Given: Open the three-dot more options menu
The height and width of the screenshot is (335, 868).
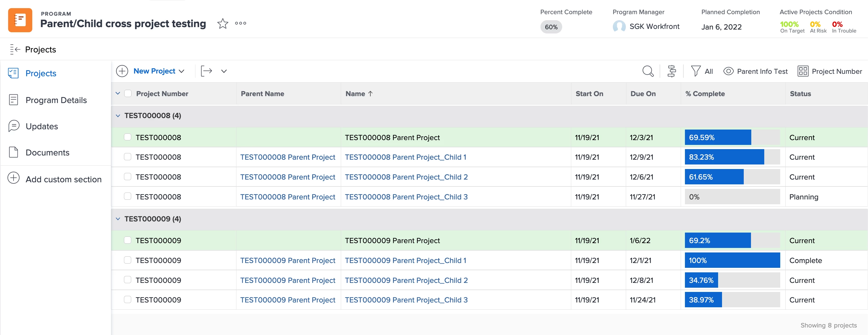Looking at the screenshot, I should pyautogui.click(x=241, y=23).
